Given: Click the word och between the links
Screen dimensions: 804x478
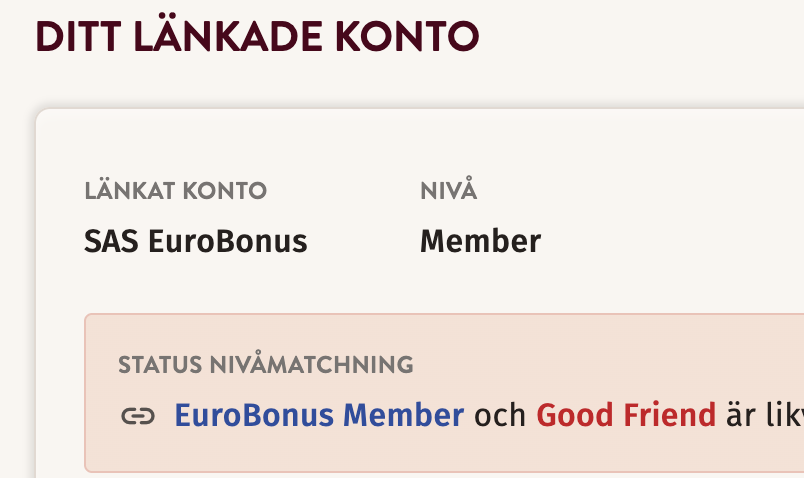Looking at the screenshot, I should [500, 415].
